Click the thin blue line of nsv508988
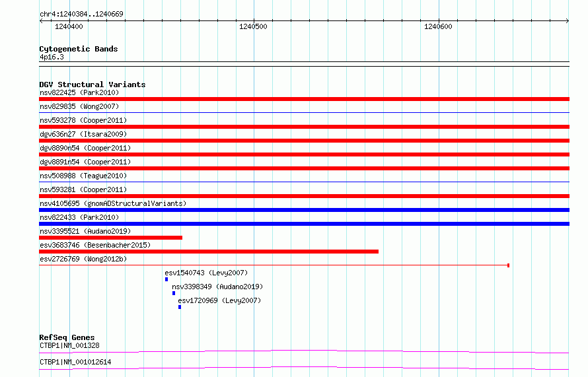The image size is (588, 377). point(304,182)
